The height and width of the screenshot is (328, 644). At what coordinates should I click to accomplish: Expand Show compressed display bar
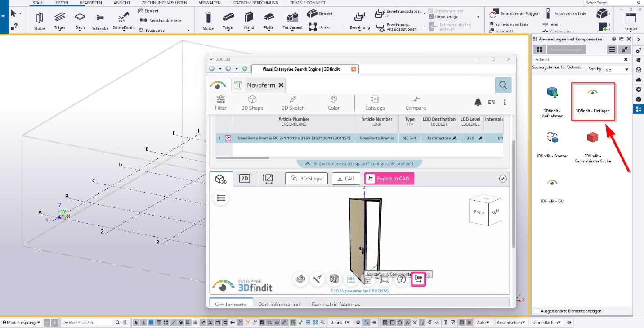[359, 163]
